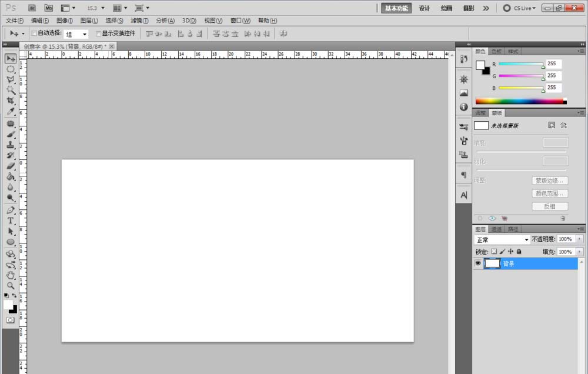The width and height of the screenshot is (588, 374).
Task: Open the 窗口(W) menu
Action: [x=240, y=21]
